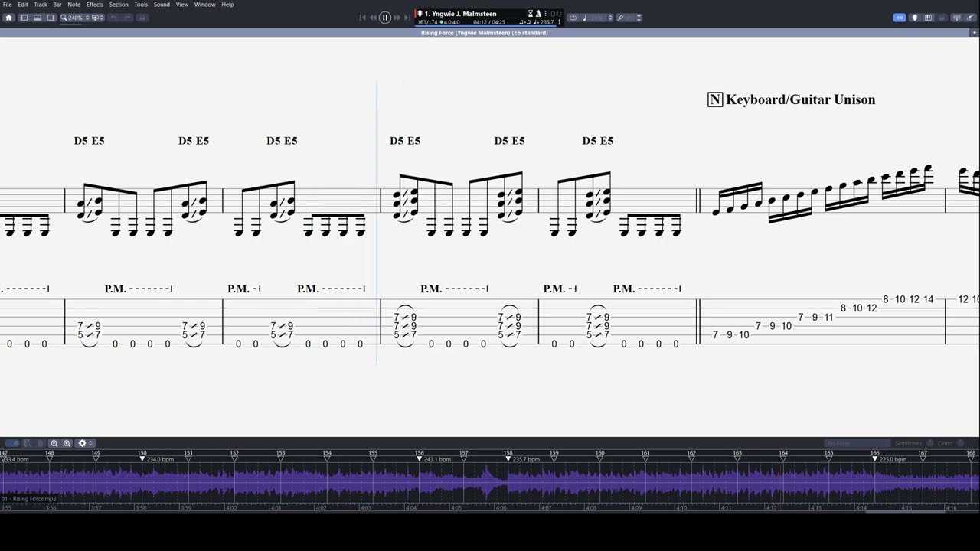Toggle the right inspector panel

click(51, 18)
